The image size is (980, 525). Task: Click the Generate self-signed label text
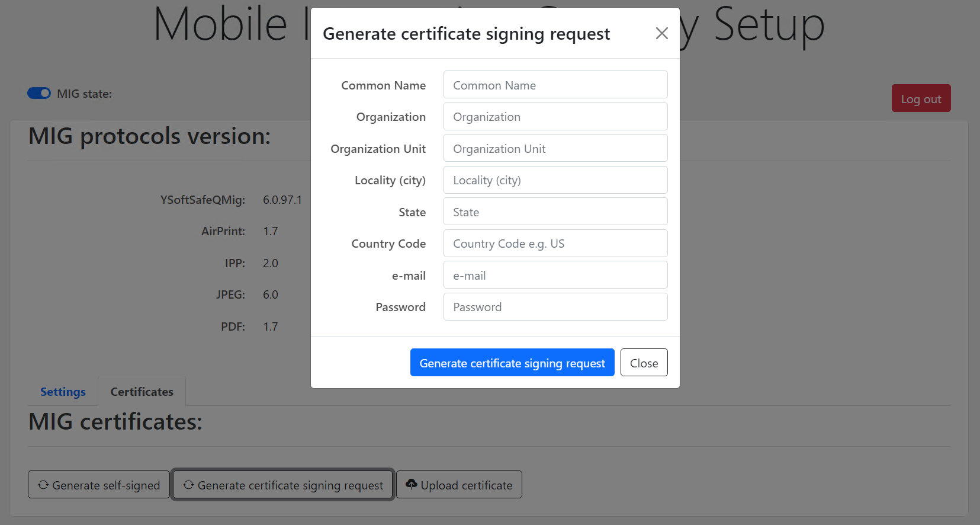click(x=106, y=485)
